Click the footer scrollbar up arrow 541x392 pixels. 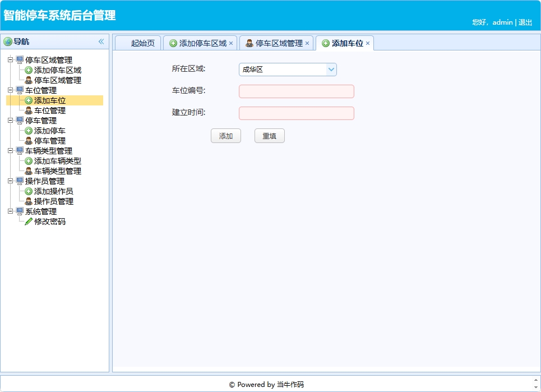[x=536, y=380]
